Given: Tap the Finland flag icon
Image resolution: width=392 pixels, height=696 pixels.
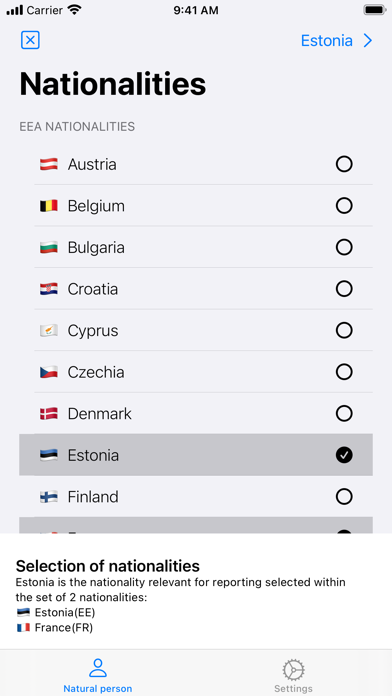Looking at the screenshot, I should click(48, 497).
